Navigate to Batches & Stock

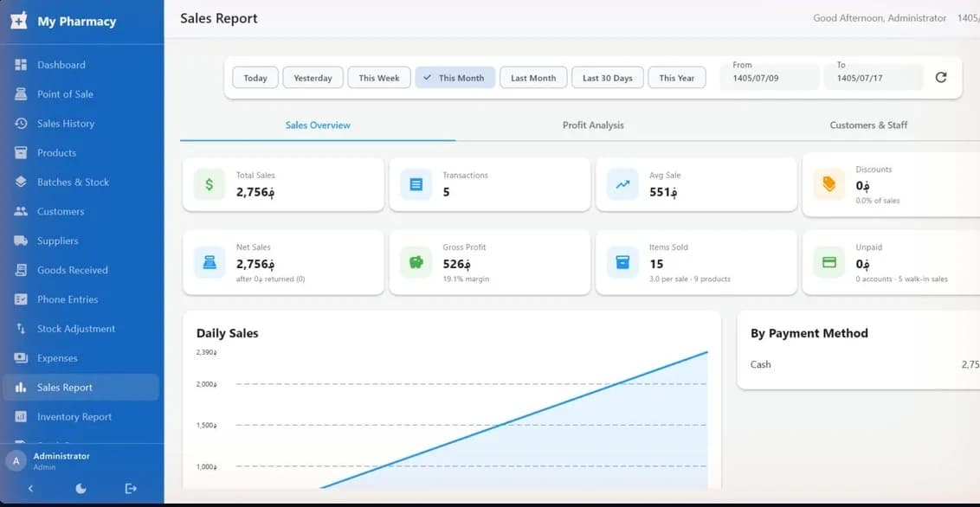81,183
